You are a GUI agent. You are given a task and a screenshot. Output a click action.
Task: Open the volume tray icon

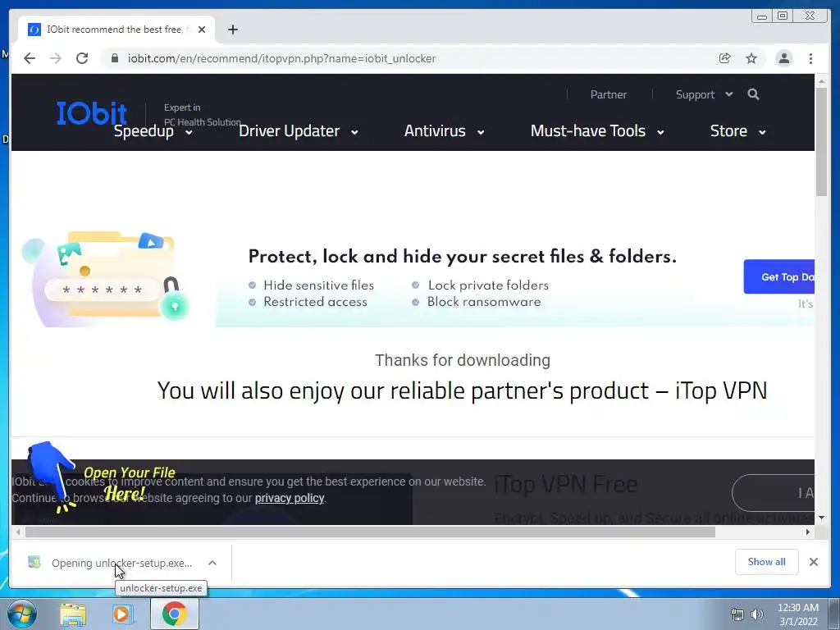[x=757, y=615]
